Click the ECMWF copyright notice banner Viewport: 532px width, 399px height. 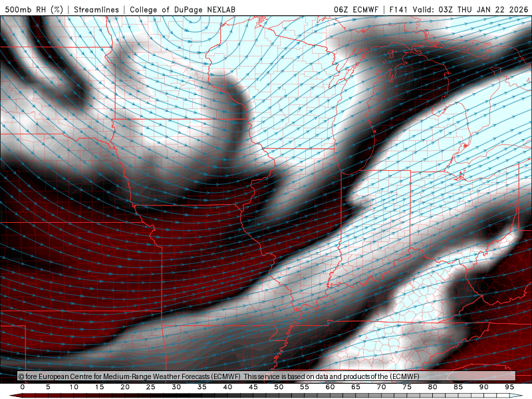(267, 376)
